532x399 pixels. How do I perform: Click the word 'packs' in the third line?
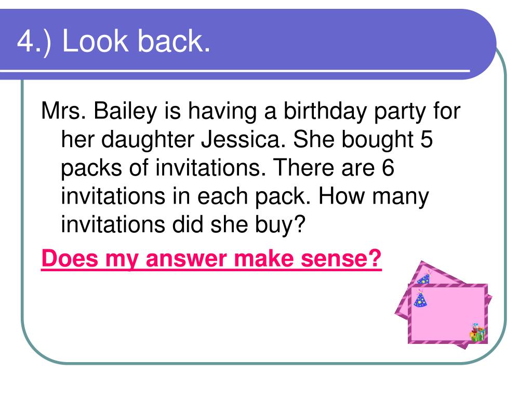(91, 168)
